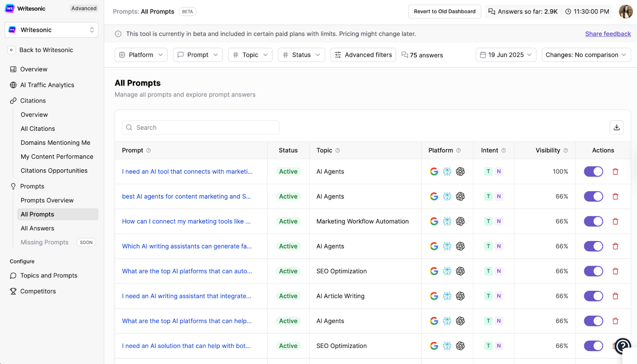Click the N intent badge in 'best AI agents' row
Image resolution: width=637 pixels, height=364 pixels.
pos(499,196)
